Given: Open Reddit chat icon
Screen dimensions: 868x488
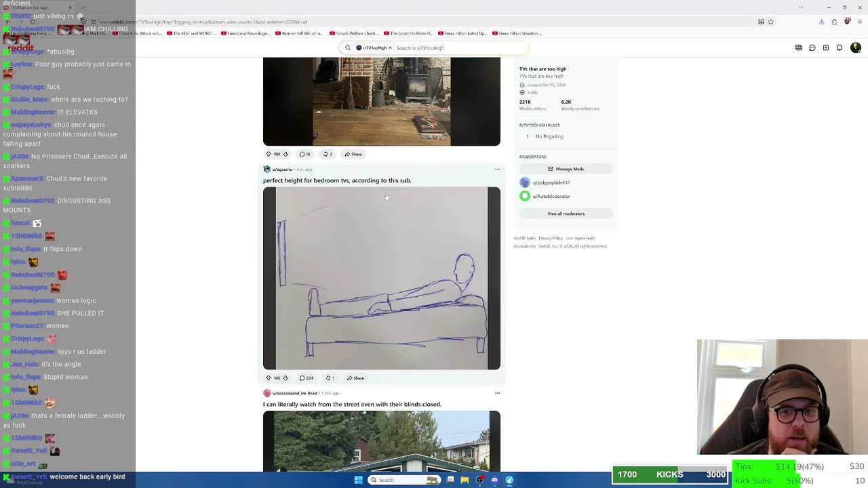Looking at the screenshot, I should pyautogui.click(x=812, y=48).
